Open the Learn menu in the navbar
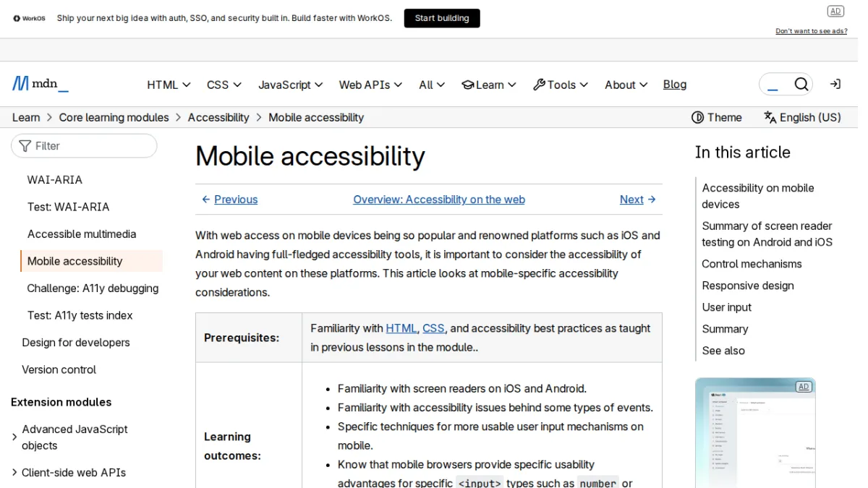Image resolution: width=868 pixels, height=488 pixels. (x=489, y=85)
